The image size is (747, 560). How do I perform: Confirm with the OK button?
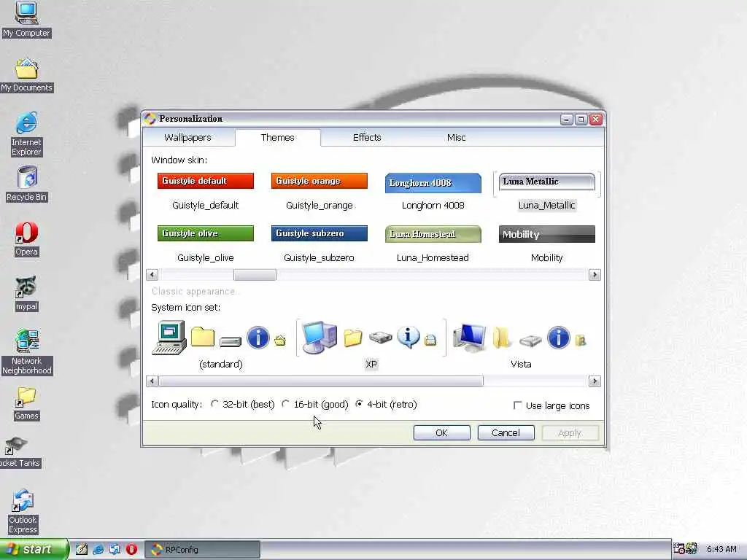[441, 433]
